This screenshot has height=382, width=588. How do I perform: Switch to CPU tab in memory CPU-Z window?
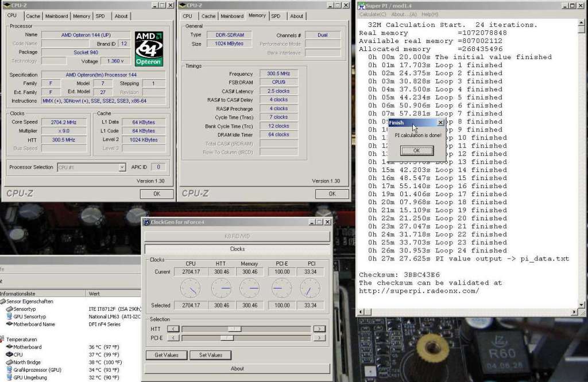point(188,16)
